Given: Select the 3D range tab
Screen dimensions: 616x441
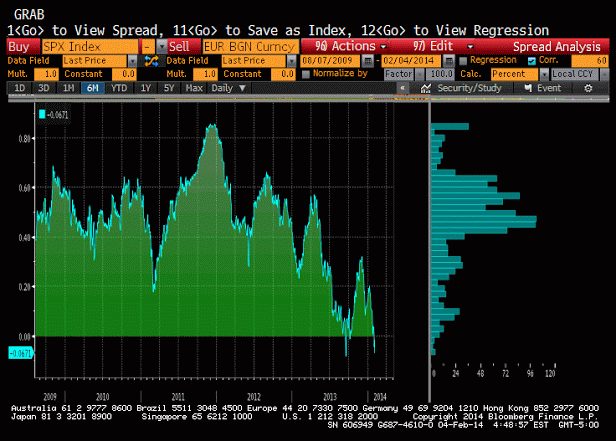Looking at the screenshot, I should point(44,88).
